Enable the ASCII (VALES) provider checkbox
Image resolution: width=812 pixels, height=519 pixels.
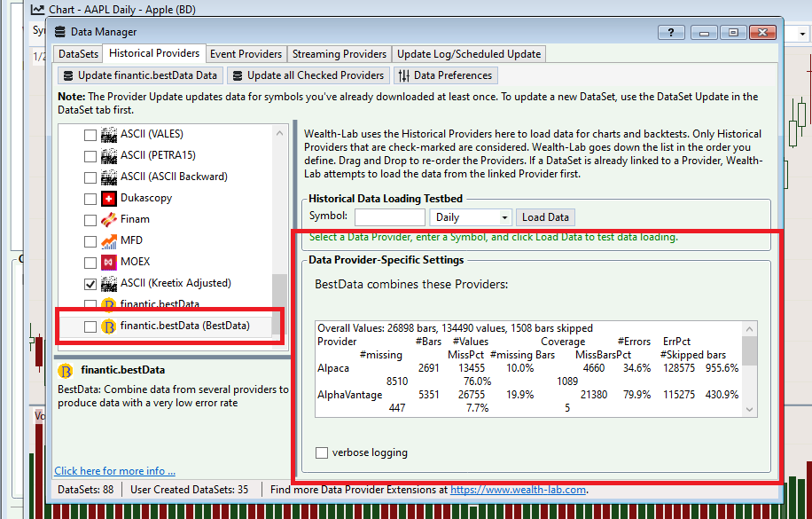click(90, 135)
